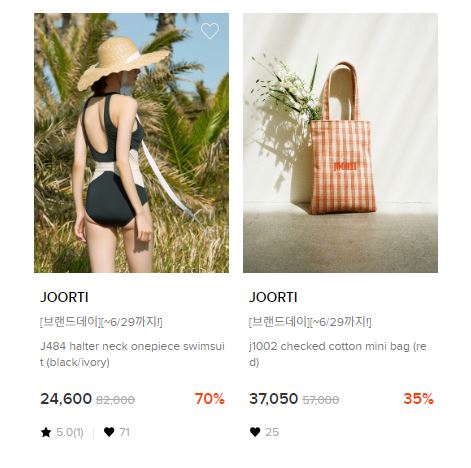Open JOORTI brand above swimsuit listing
Viewport: 471px width, 468px height.
pyautogui.click(x=64, y=297)
